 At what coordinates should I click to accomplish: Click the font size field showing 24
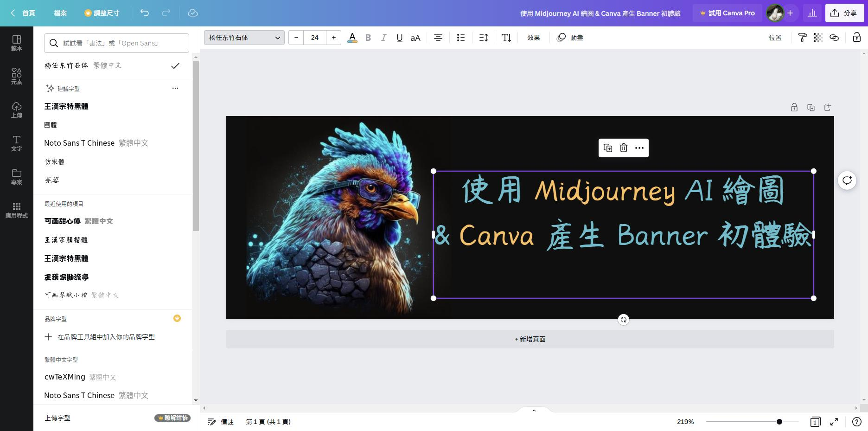tap(315, 38)
